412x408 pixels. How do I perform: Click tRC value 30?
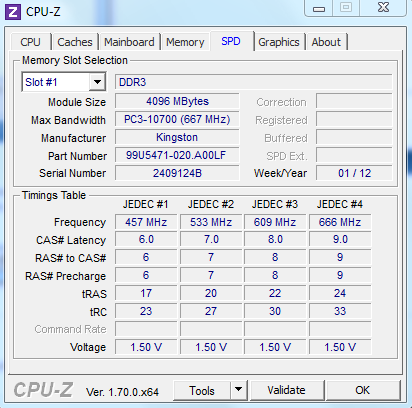tap(275, 311)
